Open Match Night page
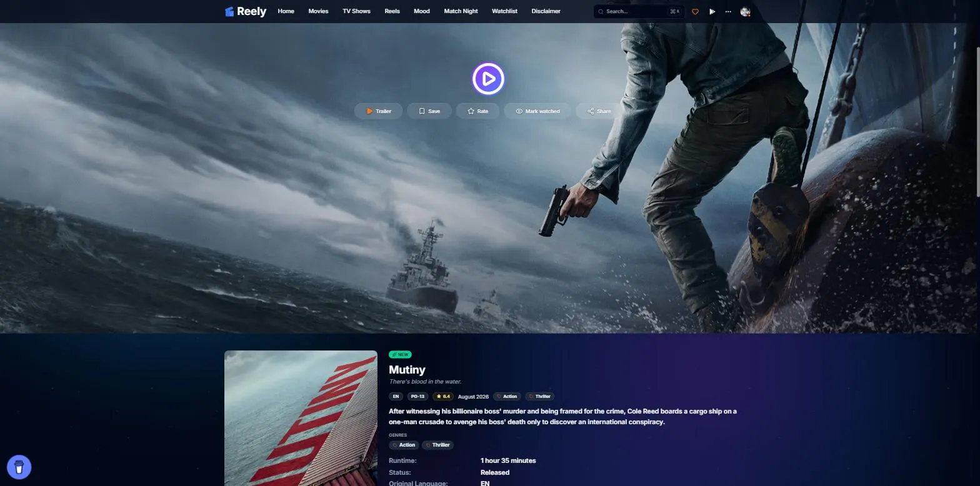The width and height of the screenshot is (980, 486). tap(461, 11)
